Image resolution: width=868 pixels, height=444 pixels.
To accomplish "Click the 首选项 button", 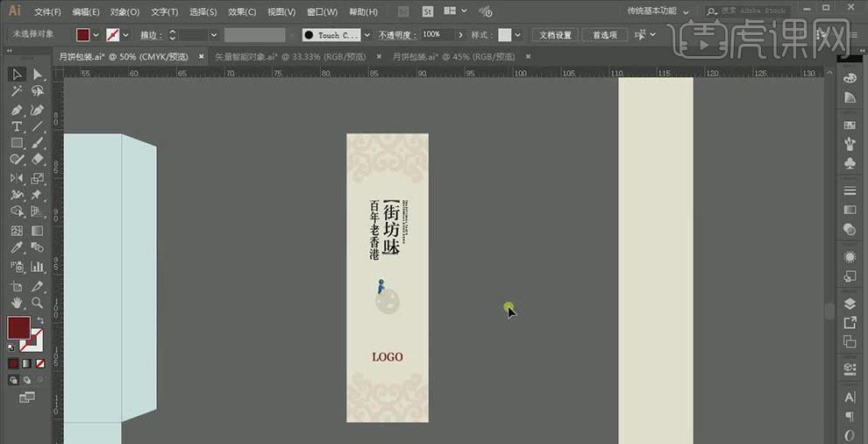I will (x=604, y=35).
